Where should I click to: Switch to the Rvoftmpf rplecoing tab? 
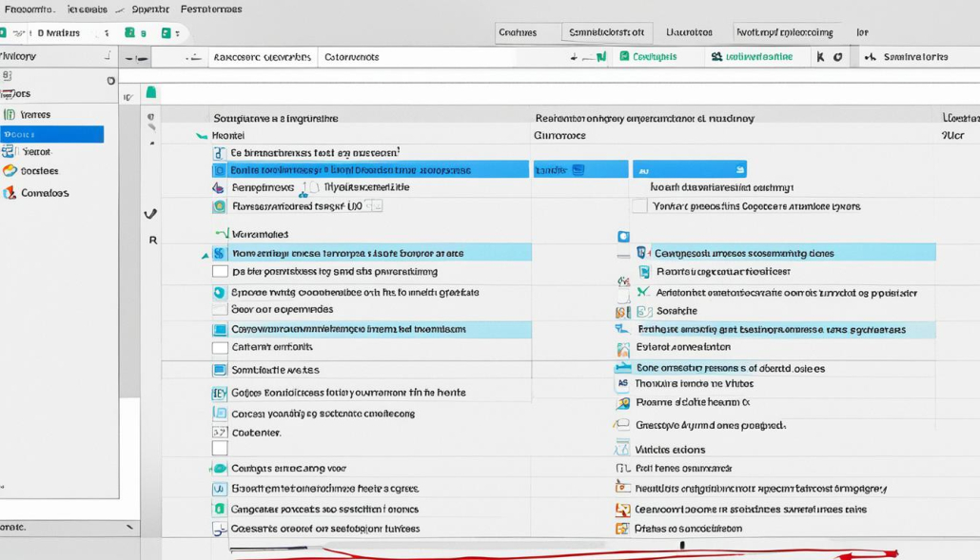click(784, 32)
